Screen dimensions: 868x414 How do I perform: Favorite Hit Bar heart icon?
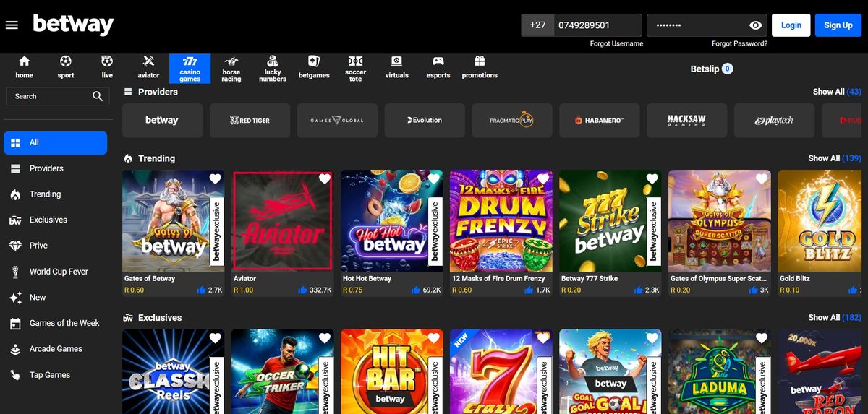click(433, 338)
